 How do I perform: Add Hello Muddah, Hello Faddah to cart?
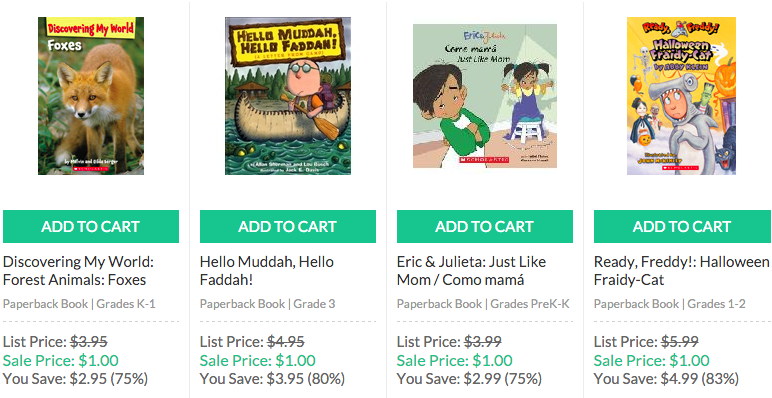[288, 227]
